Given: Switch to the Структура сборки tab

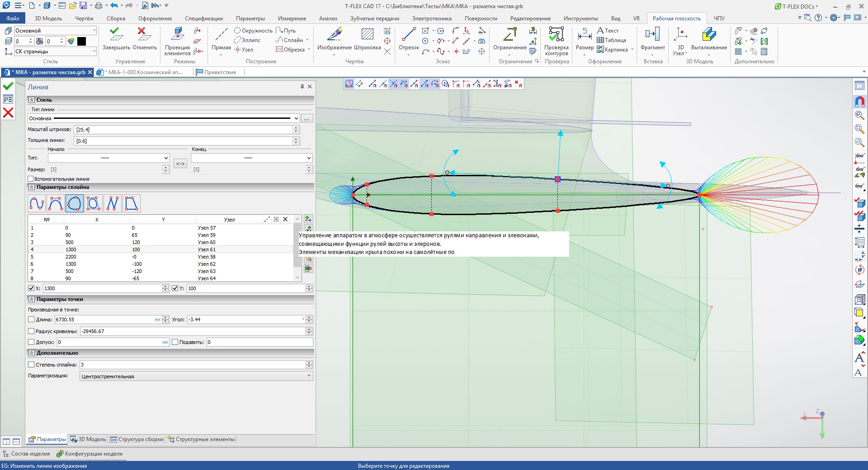Looking at the screenshot, I should [136, 439].
